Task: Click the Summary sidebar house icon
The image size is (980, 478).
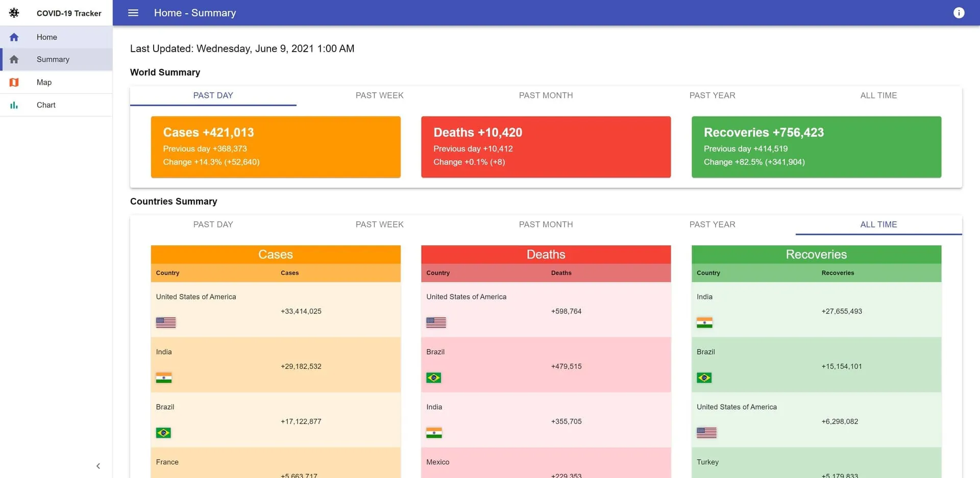Action: [14, 60]
